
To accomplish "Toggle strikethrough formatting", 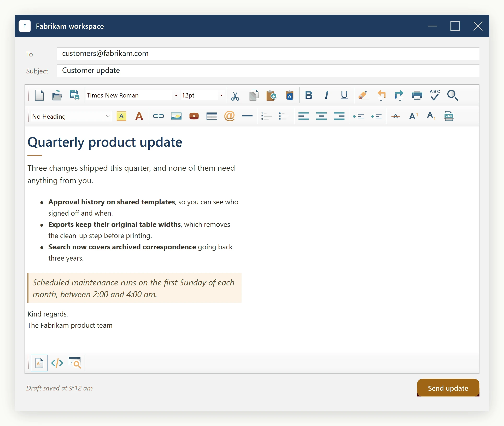I will pos(396,116).
